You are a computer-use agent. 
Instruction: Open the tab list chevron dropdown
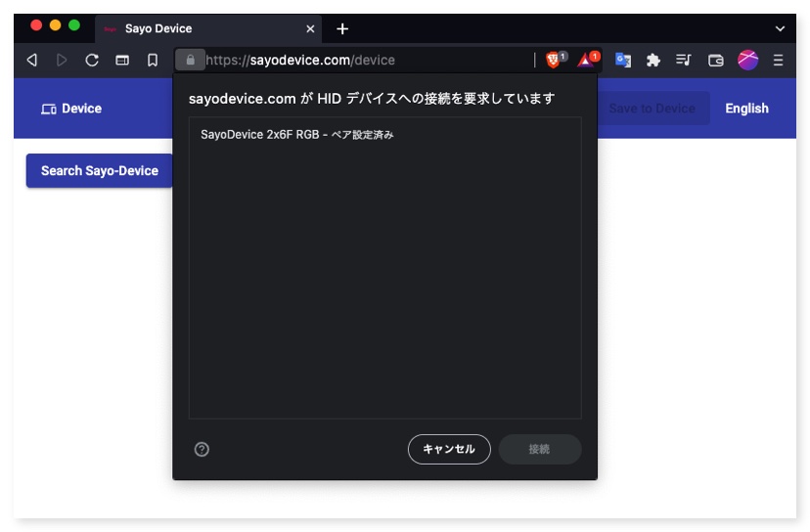pyautogui.click(x=780, y=28)
